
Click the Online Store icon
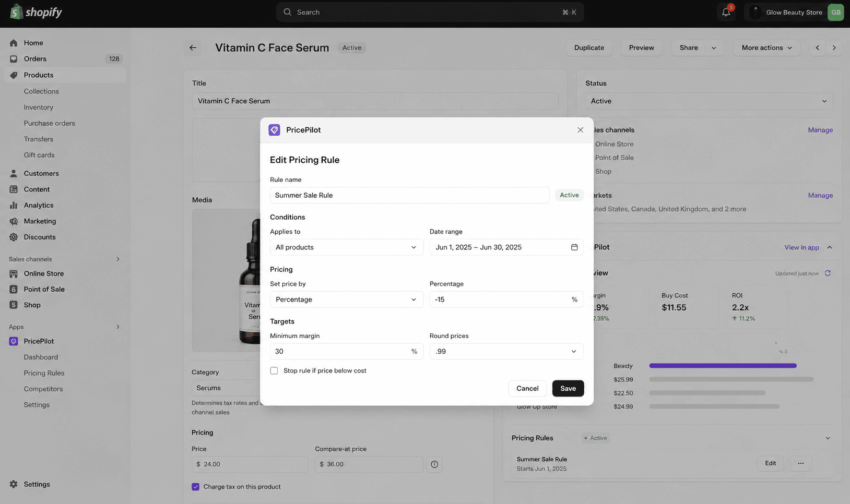(14, 273)
